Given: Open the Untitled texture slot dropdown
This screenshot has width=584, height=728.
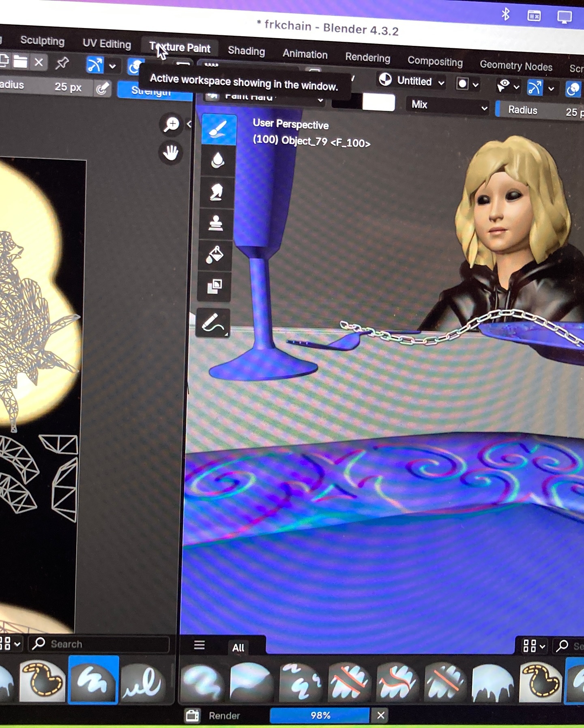Looking at the screenshot, I should click(412, 81).
